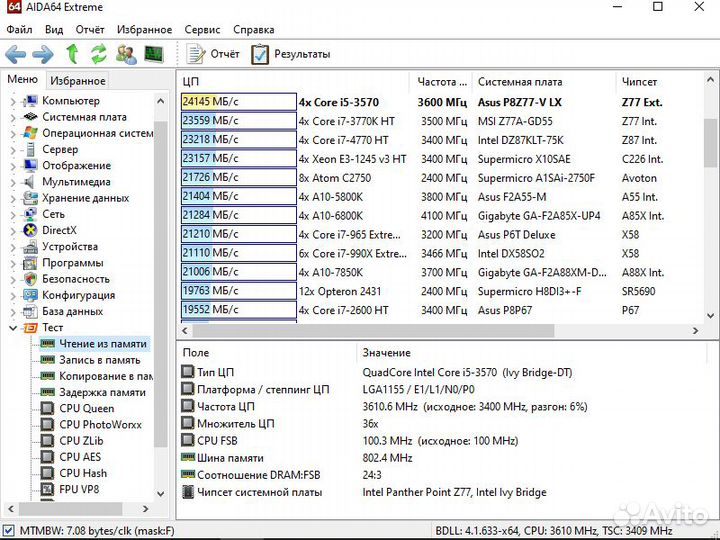Open the Избранное menu in menu bar
Viewport: 720px width, 540px height.
144,29
